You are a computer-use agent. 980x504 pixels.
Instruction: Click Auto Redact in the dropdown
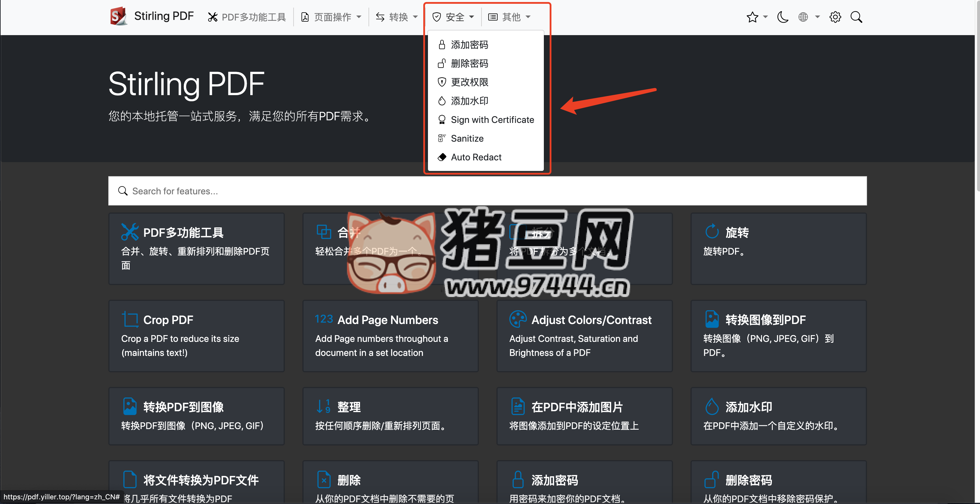click(476, 157)
